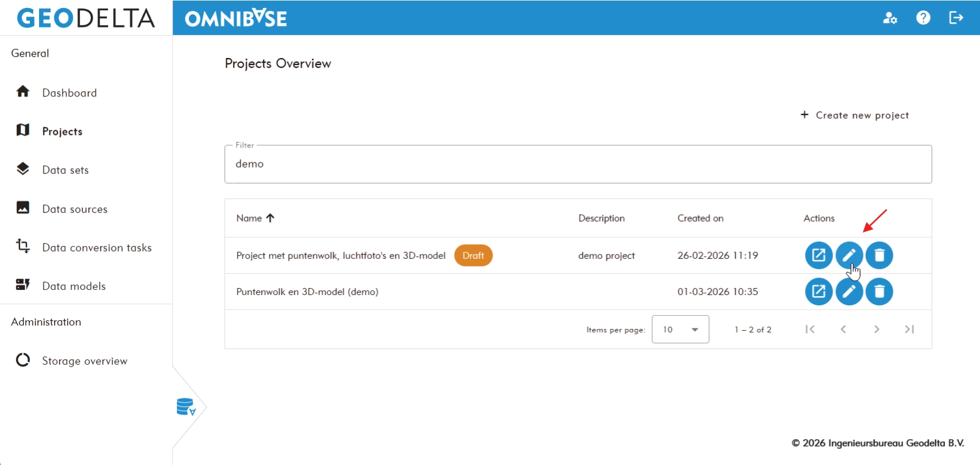980x465 pixels.
Task: Open Data sets in sidebar
Action: tap(65, 170)
